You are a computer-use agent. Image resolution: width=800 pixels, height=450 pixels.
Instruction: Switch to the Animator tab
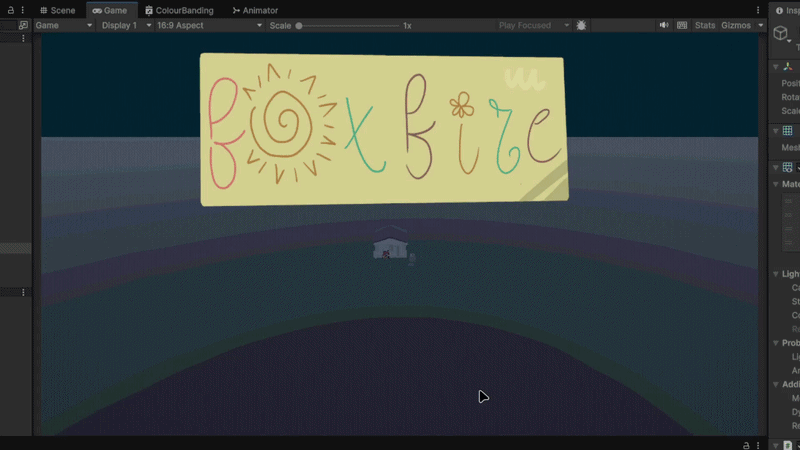[255, 10]
